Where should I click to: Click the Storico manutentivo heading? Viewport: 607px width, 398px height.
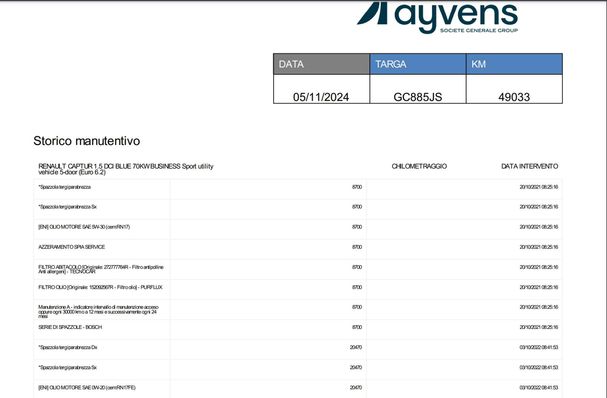[x=87, y=141]
